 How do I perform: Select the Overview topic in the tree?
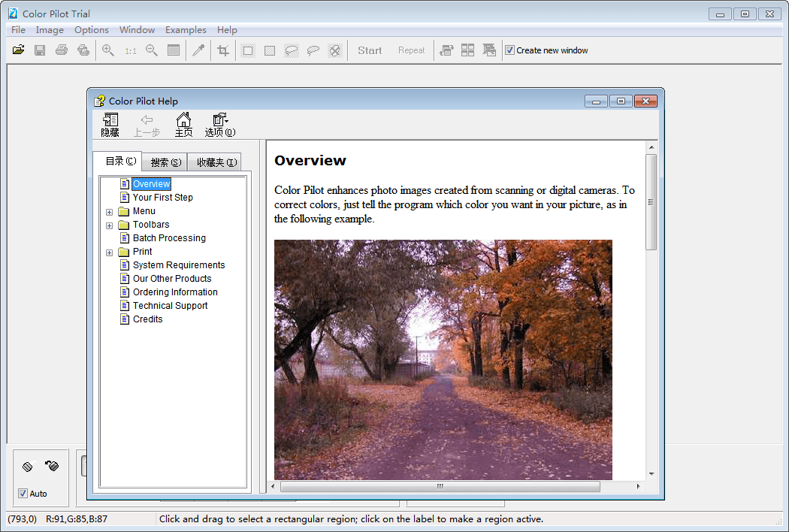click(152, 184)
